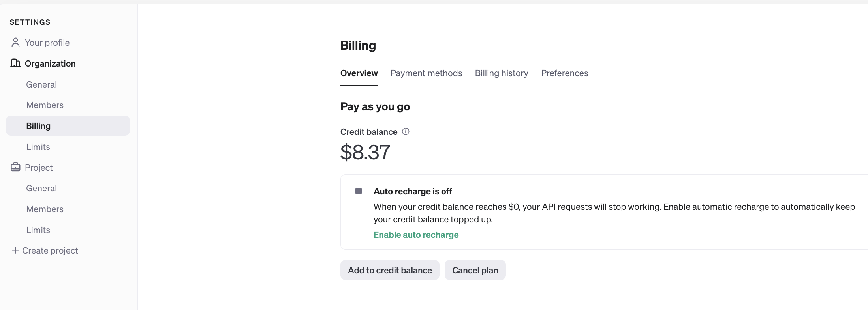Viewport: 868px width, 310px height.
Task: Open Members under Organization
Action: [45, 105]
